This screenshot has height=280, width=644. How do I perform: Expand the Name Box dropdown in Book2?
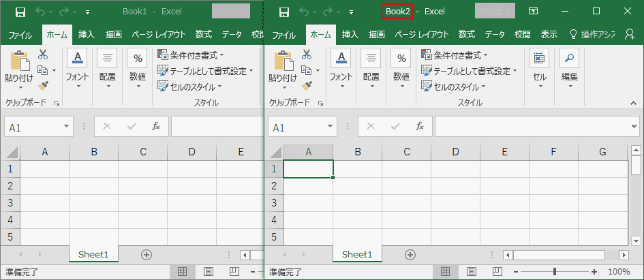coord(330,127)
